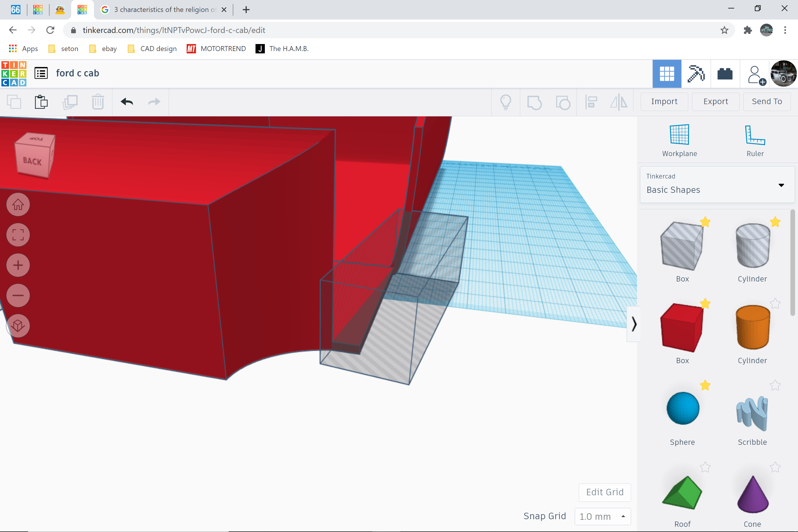The image size is (798, 532).
Task: Toggle favorite star on Sphere
Action: (705, 385)
